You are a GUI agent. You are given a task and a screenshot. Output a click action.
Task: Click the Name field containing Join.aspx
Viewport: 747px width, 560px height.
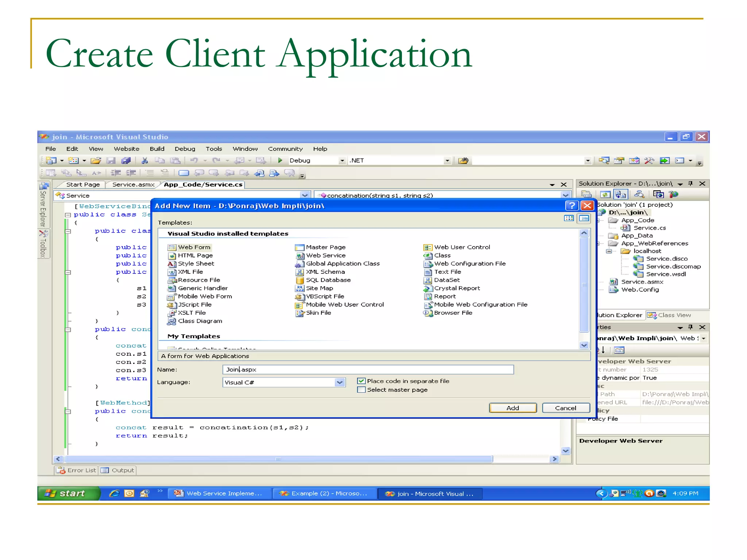tap(368, 370)
